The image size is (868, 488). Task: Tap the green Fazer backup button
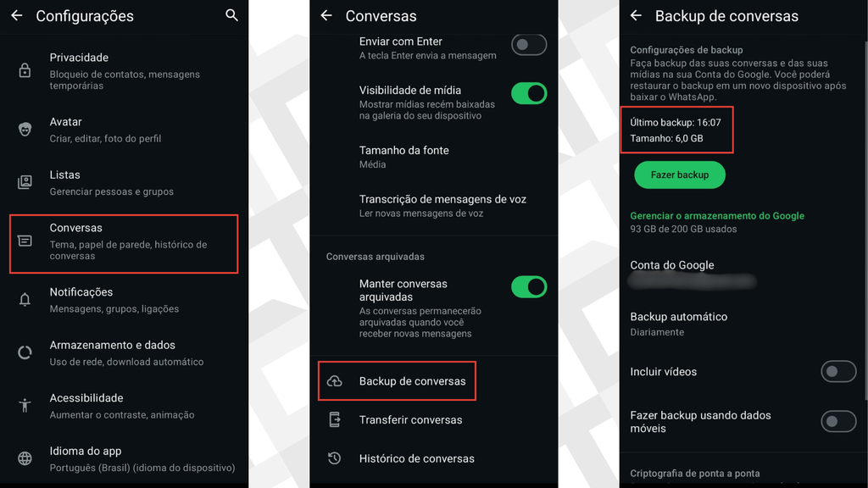tap(680, 175)
